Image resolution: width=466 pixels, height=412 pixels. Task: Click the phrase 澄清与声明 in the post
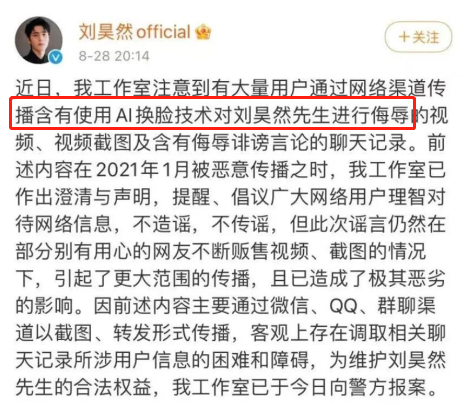pos(103,197)
